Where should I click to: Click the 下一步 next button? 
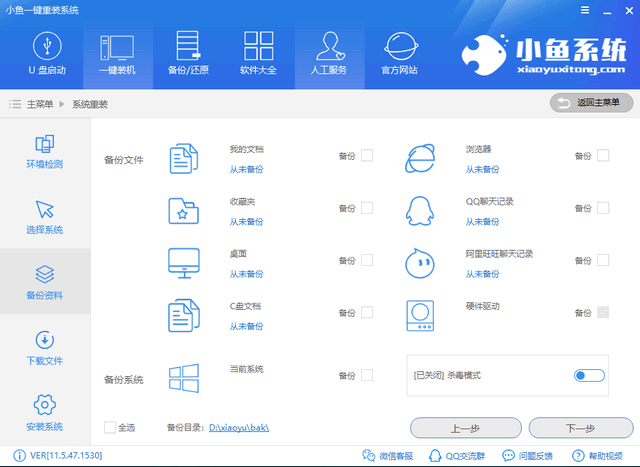click(x=581, y=428)
